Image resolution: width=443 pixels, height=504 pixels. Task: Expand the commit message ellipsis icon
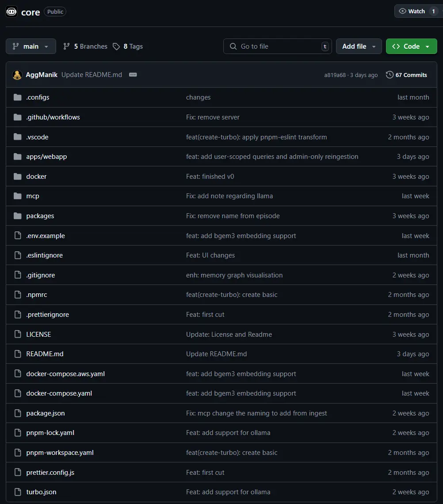click(133, 75)
